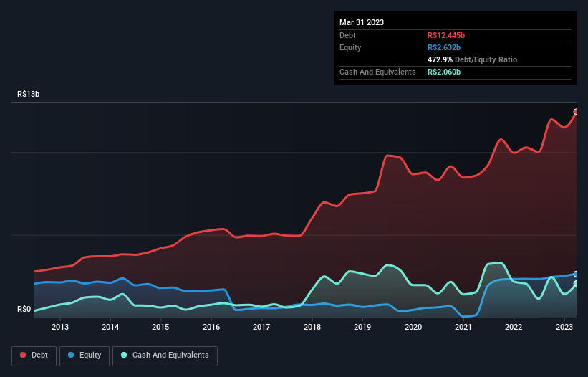The width and height of the screenshot is (588, 377).
Task: Click the 2014 x-axis label
Action: click(x=110, y=327)
